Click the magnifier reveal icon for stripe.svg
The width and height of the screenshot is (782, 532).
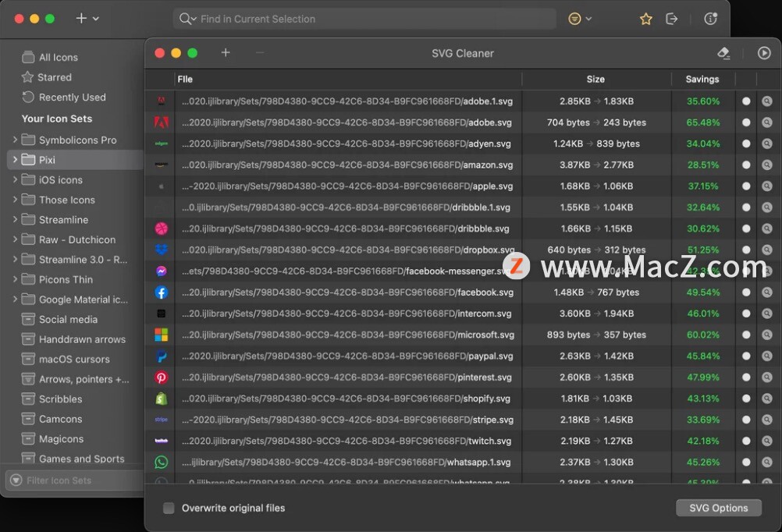[766, 420]
